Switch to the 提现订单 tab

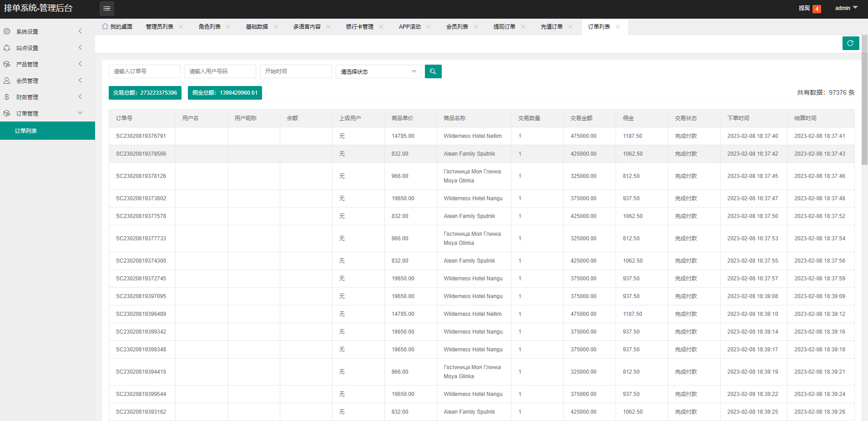pos(504,26)
